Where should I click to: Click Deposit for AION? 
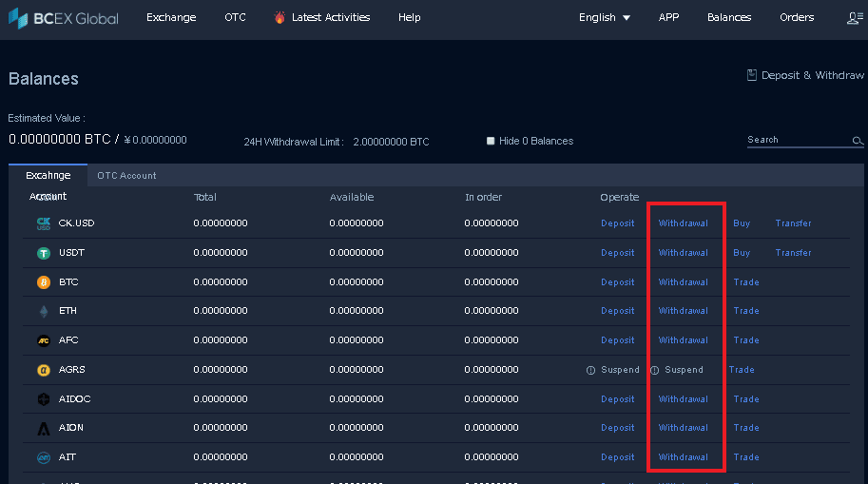pos(618,428)
